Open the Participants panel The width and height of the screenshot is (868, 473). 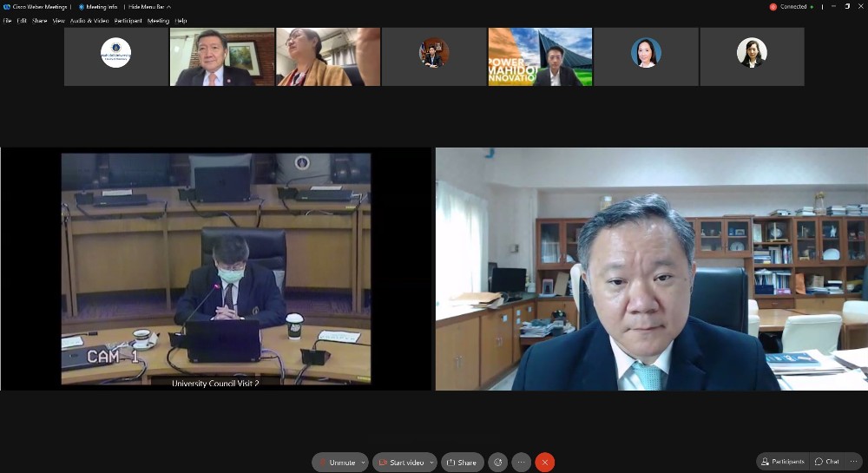[x=781, y=462]
